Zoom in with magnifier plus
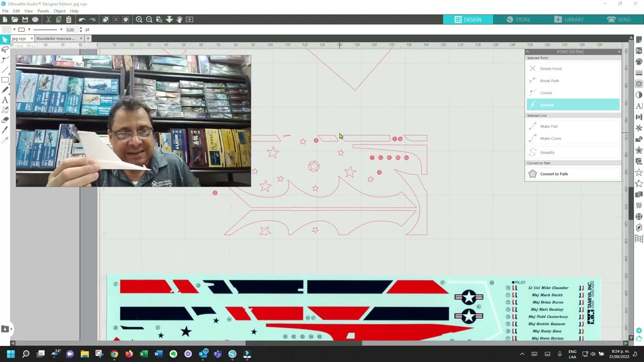644x362 pixels. pos(139,20)
